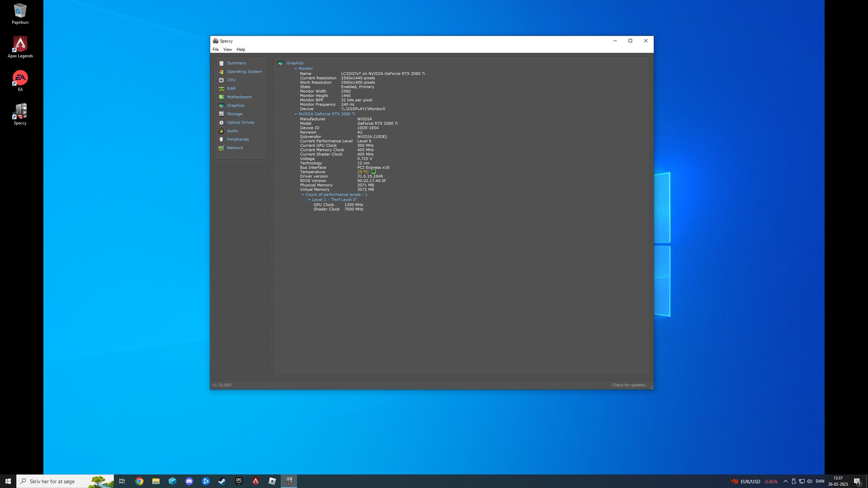Click the CPU chip icon in sidebar
The image size is (868, 488).
point(221,80)
